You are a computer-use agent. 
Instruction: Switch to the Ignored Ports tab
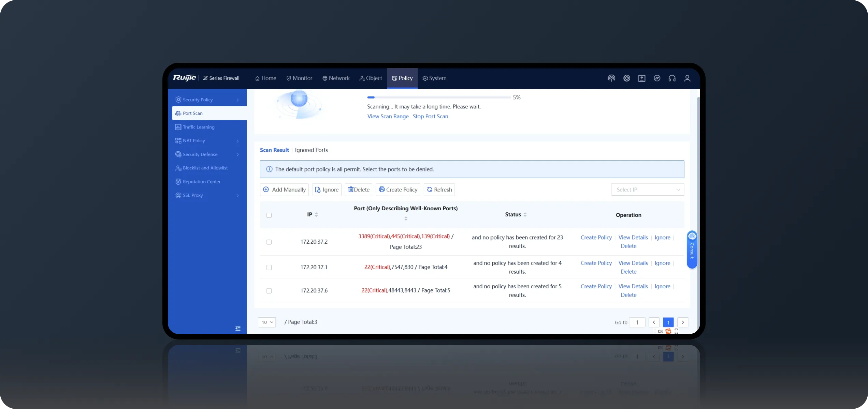pyautogui.click(x=311, y=150)
